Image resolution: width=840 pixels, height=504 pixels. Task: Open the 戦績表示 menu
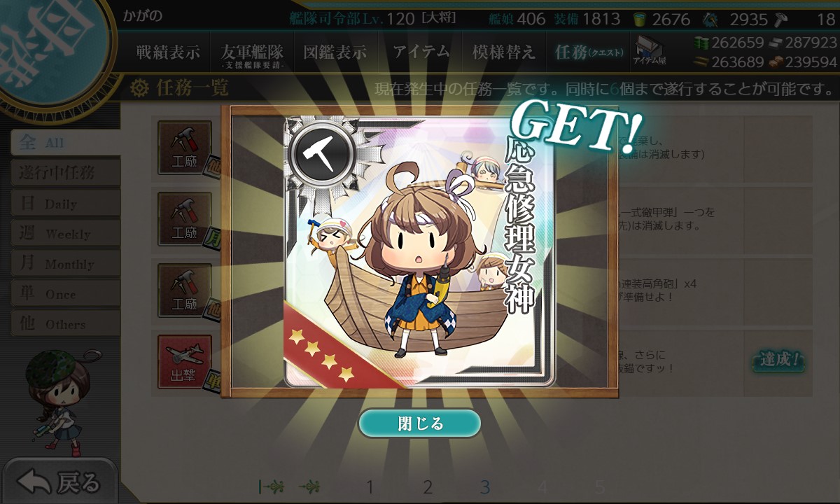point(168,52)
